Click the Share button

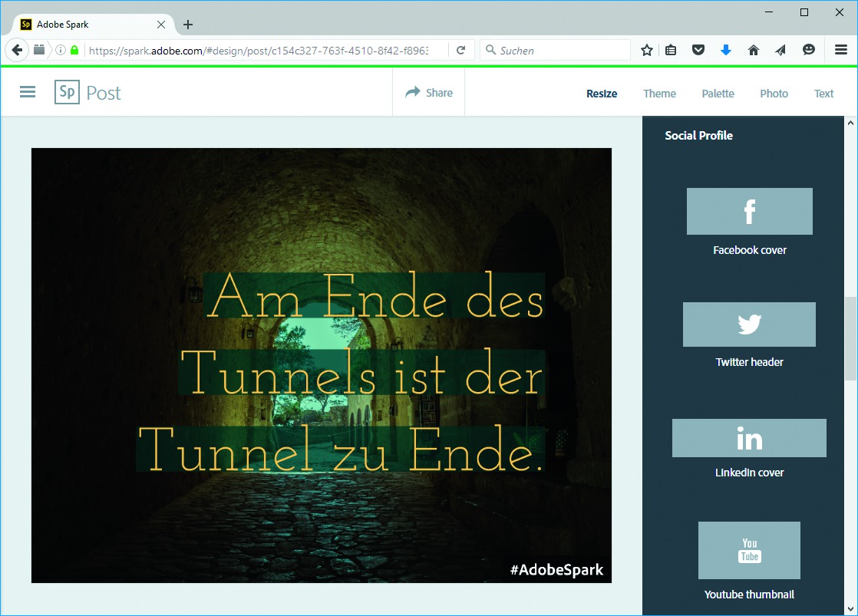(x=429, y=93)
